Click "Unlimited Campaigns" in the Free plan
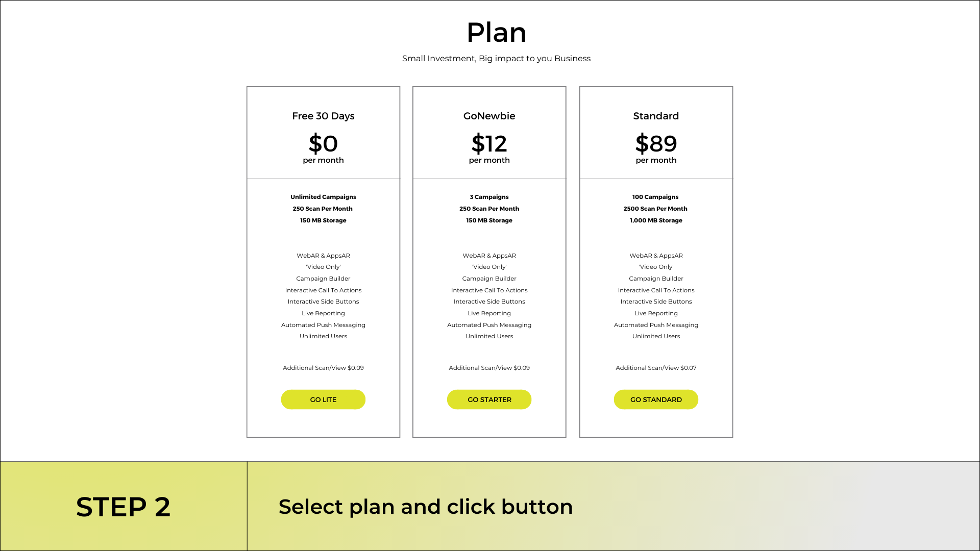 click(x=323, y=197)
